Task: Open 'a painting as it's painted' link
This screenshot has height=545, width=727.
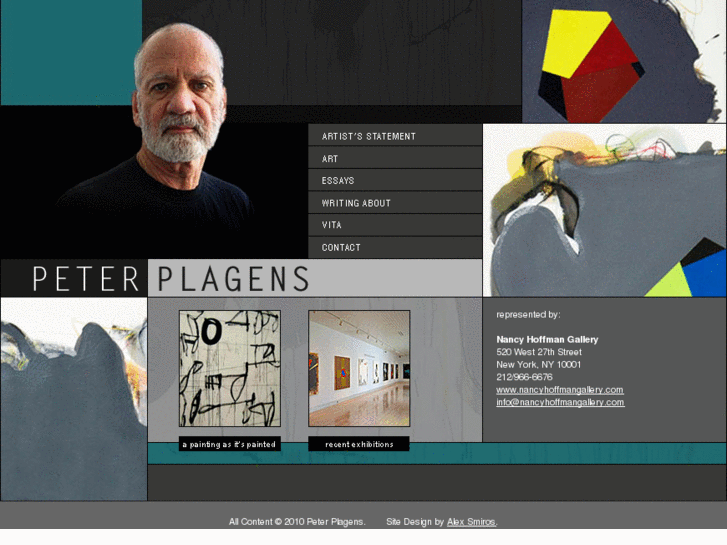Action: click(230, 444)
